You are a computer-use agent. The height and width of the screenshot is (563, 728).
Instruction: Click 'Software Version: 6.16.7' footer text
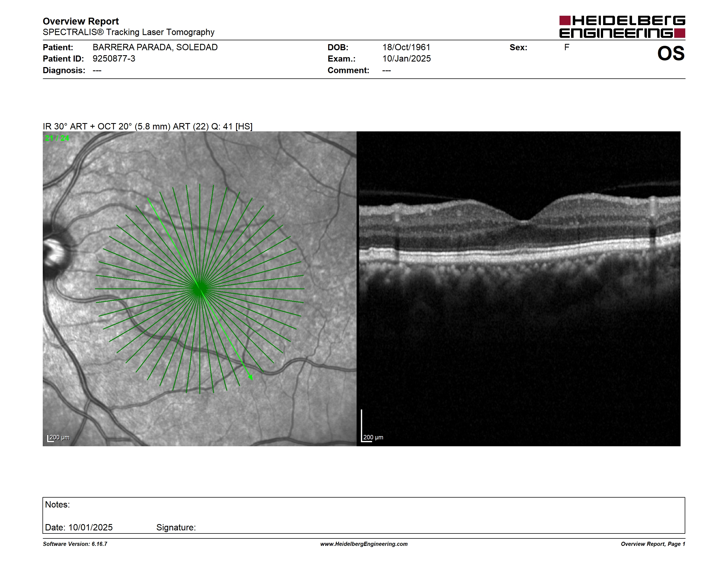point(75,544)
